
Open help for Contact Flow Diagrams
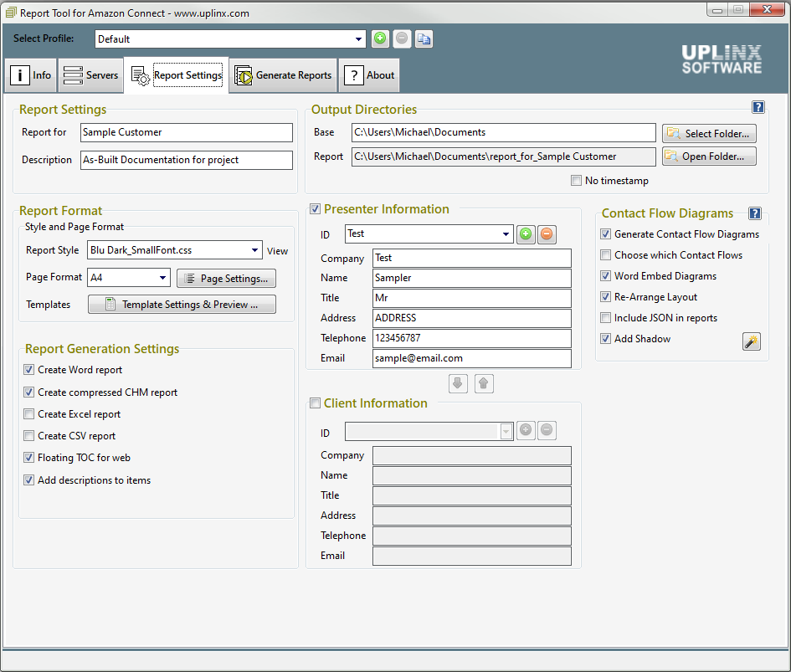755,213
